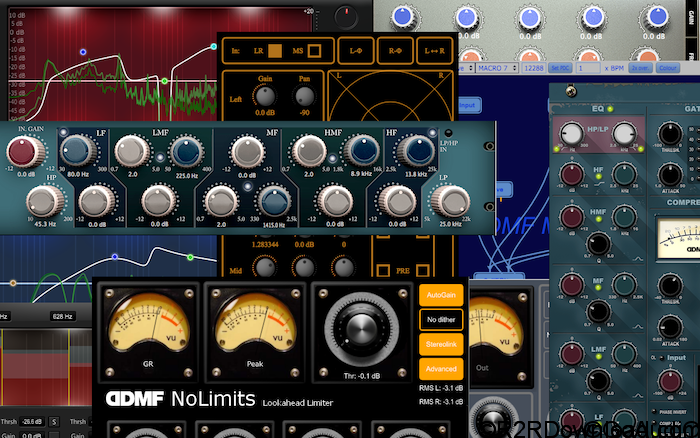
Task: Toggle the LP/HP IN switch
Action: [449, 133]
